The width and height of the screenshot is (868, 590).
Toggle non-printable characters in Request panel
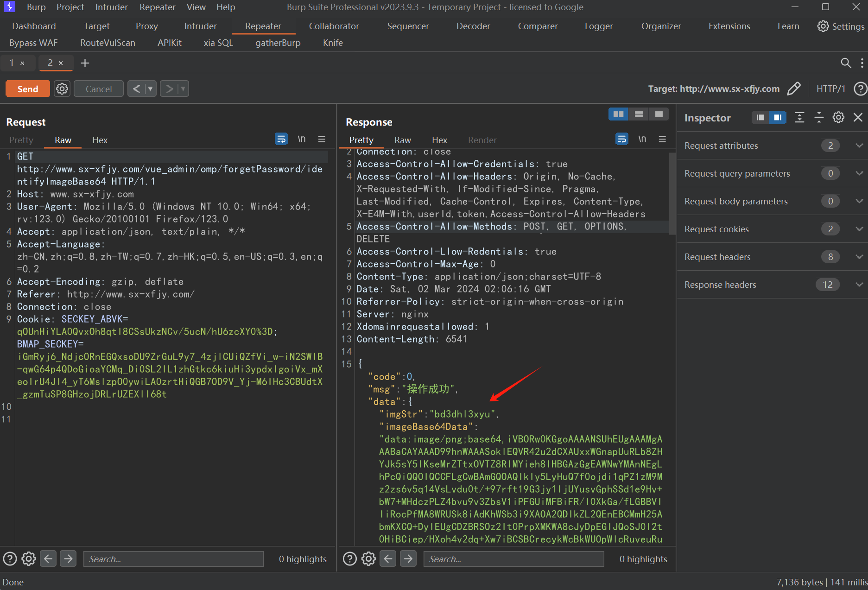tap(302, 139)
